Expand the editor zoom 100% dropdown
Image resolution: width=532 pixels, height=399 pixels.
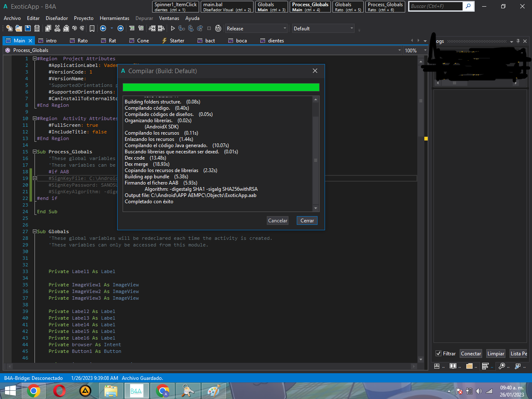point(425,50)
